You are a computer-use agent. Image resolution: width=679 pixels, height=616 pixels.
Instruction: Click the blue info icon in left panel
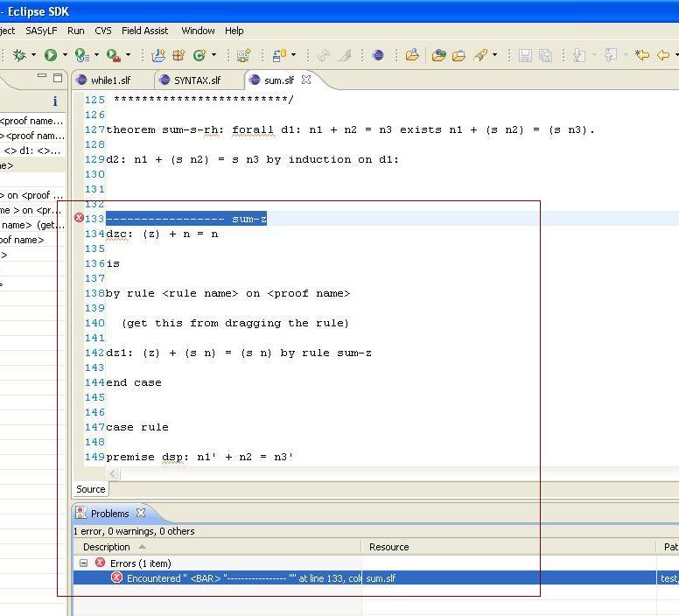point(55,101)
